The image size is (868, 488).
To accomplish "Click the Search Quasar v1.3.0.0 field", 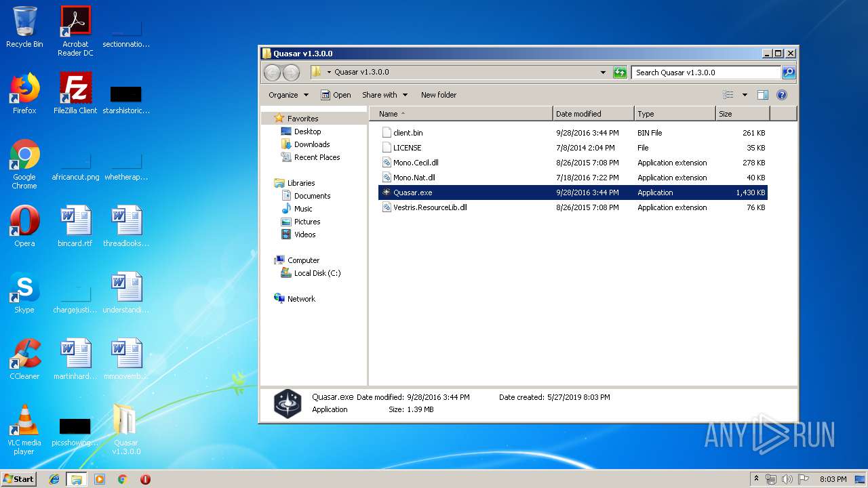I will coord(707,73).
